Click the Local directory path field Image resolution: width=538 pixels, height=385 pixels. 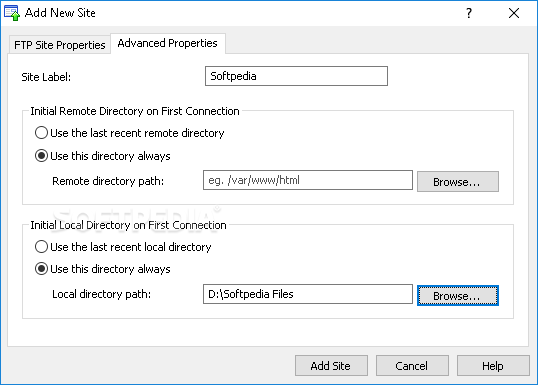coord(308,294)
